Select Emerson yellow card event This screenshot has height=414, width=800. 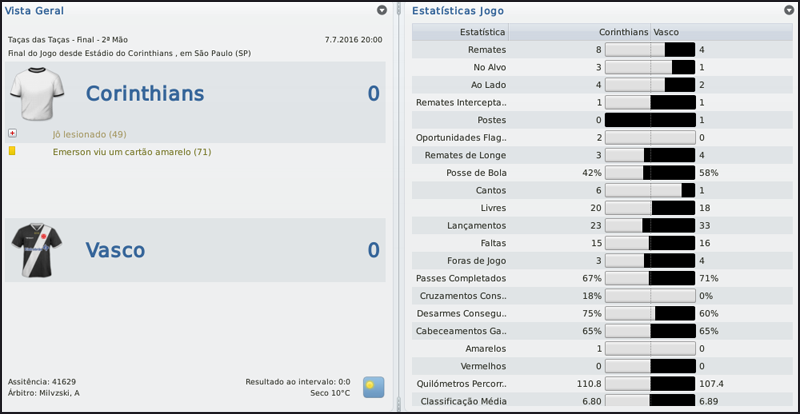[x=131, y=152]
